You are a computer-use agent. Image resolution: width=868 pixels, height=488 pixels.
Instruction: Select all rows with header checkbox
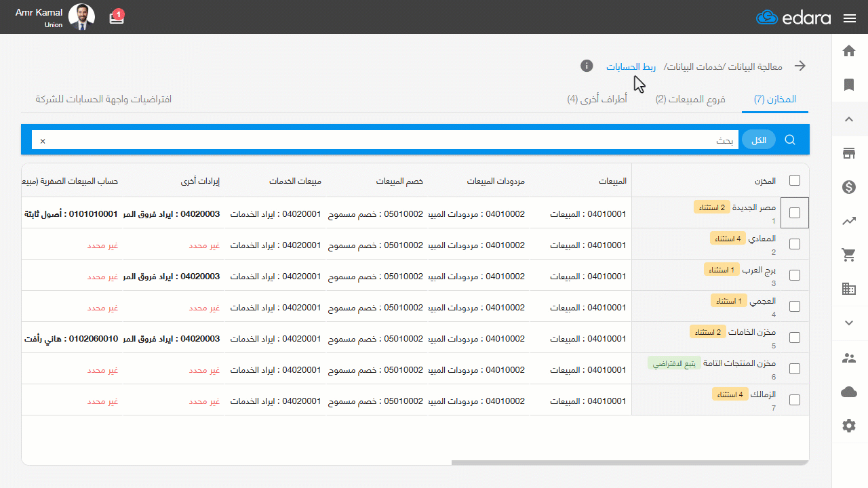pyautogui.click(x=795, y=180)
